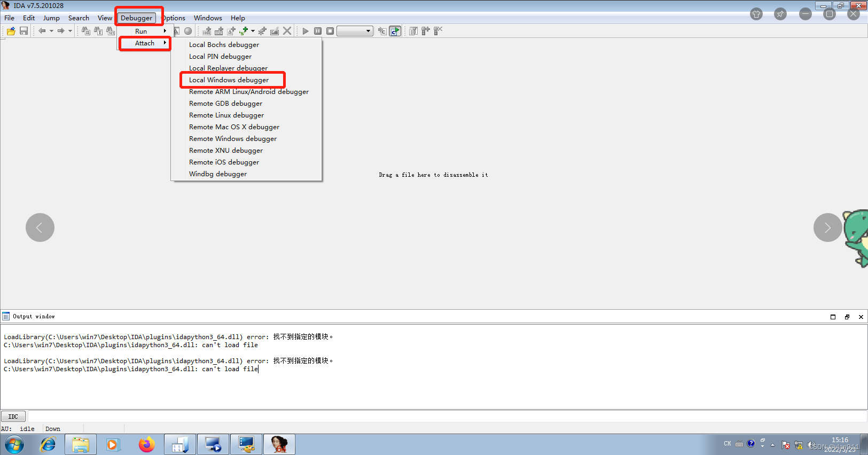
Task: Start process with the play icon
Action: (x=306, y=31)
